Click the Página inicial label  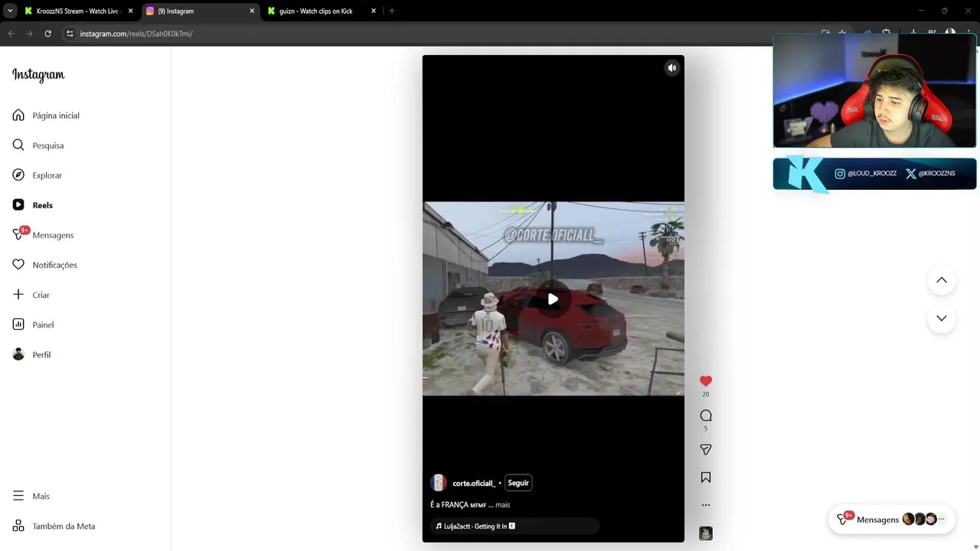[56, 116]
